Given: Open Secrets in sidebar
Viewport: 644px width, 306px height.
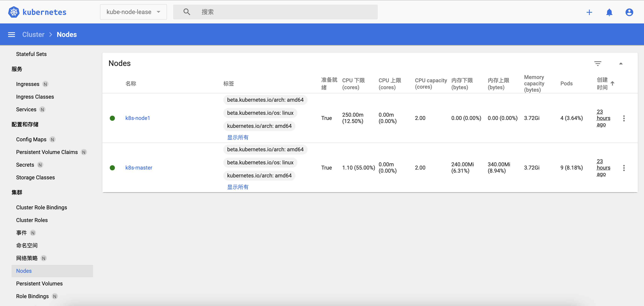Looking at the screenshot, I should 25,165.
